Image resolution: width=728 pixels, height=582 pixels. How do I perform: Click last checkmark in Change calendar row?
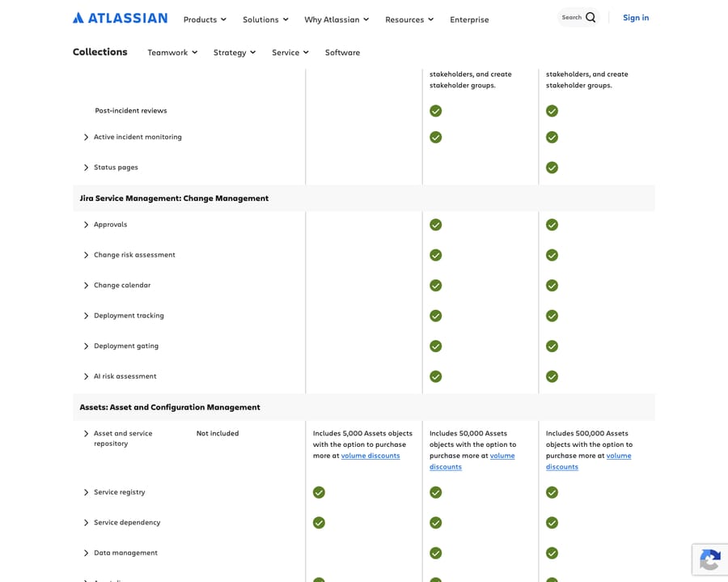[552, 286]
